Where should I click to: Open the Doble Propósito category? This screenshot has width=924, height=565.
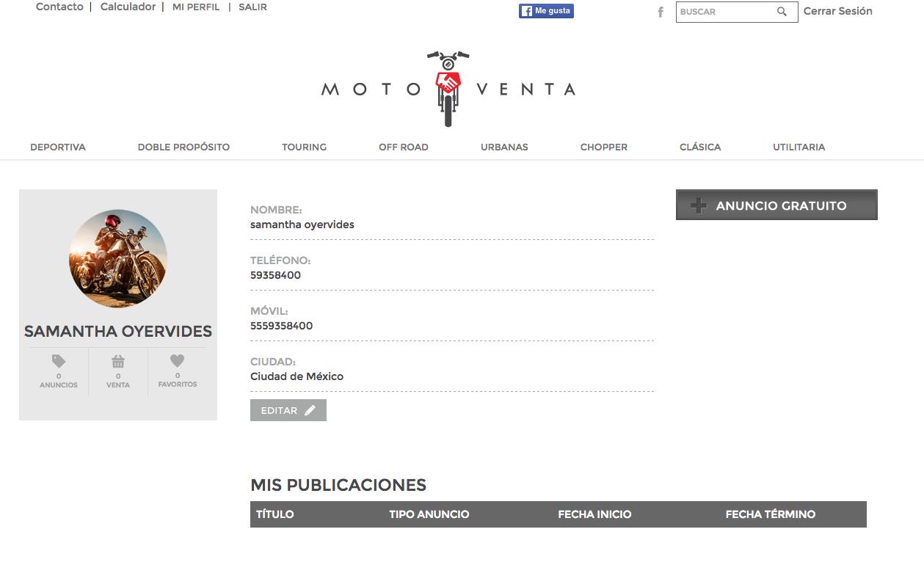183,147
